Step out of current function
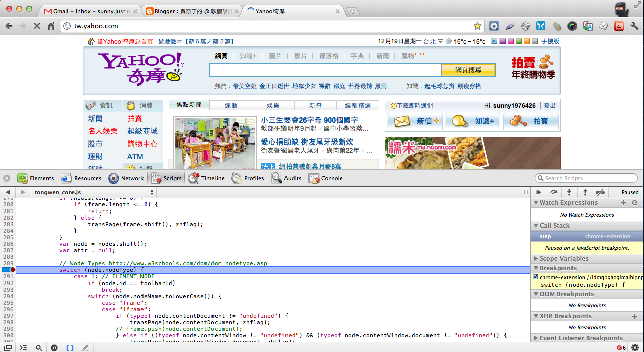644x352 pixels. pyautogui.click(x=585, y=192)
